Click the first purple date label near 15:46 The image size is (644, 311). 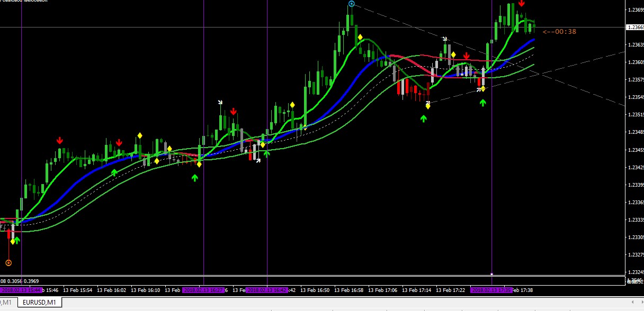pyautogui.click(x=21, y=290)
